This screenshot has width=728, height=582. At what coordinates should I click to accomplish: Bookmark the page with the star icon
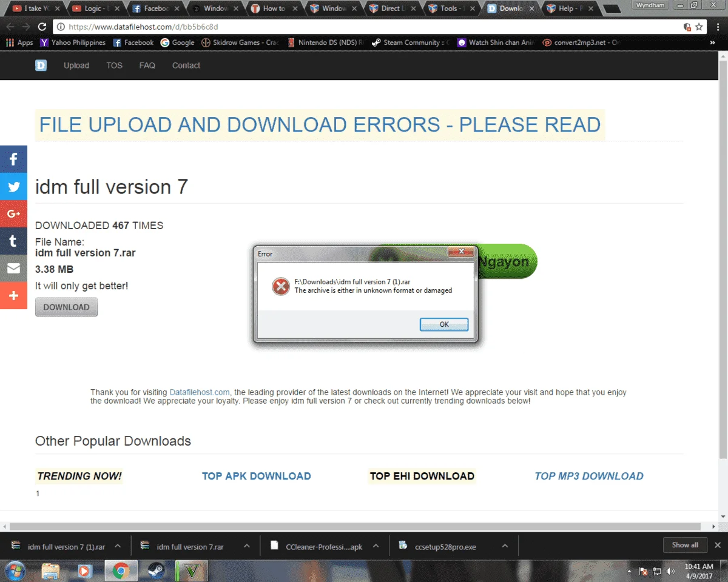click(699, 27)
